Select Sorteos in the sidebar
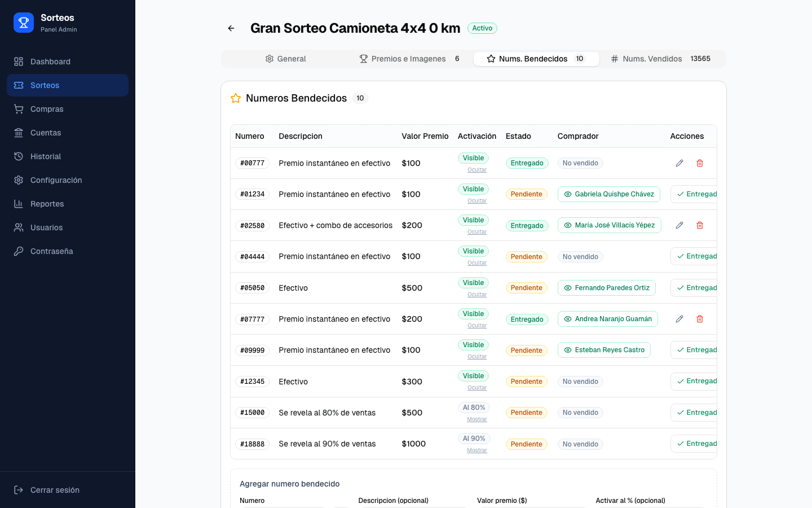This screenshot has width=812, height=508. [x=68, y=85]
